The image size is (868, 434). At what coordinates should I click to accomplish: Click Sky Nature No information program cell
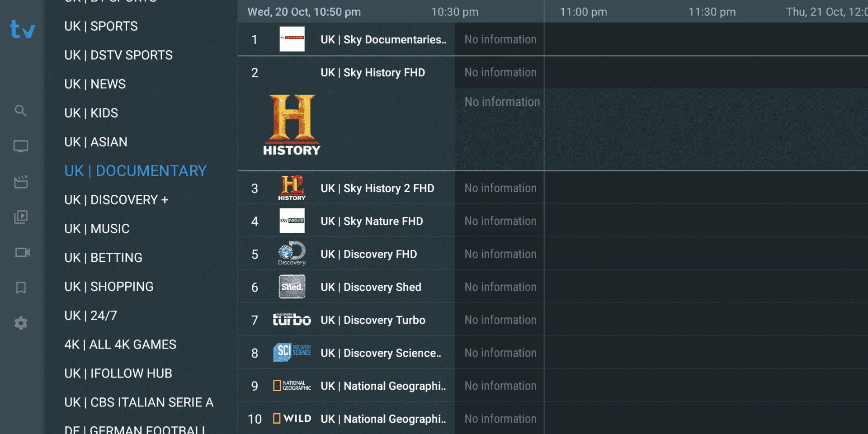[500, 221]
